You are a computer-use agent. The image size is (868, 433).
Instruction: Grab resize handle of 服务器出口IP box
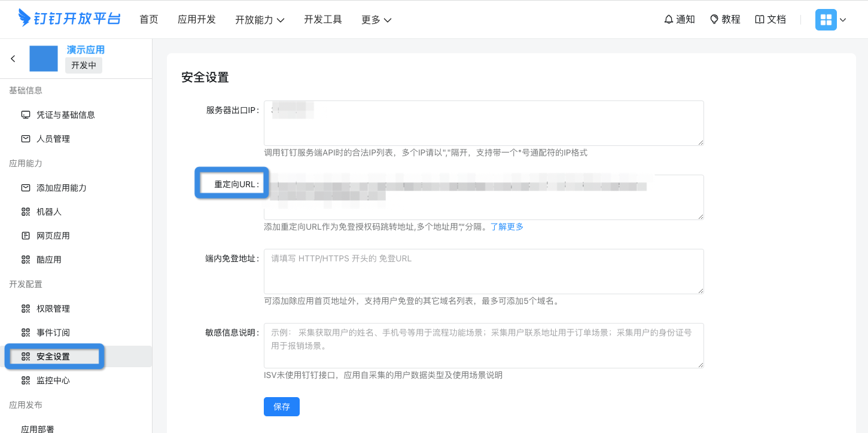[x=701, y=142]
